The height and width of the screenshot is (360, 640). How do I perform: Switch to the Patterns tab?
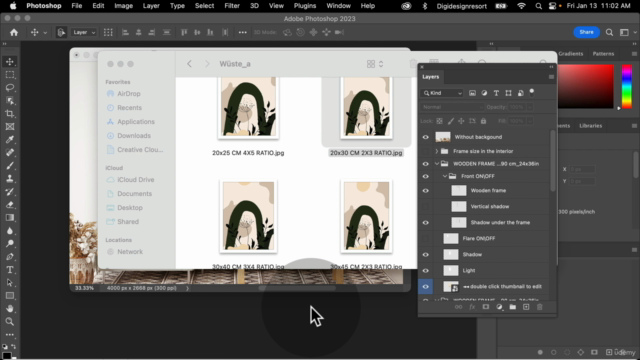pyautogui.click(x=603, y=54)
